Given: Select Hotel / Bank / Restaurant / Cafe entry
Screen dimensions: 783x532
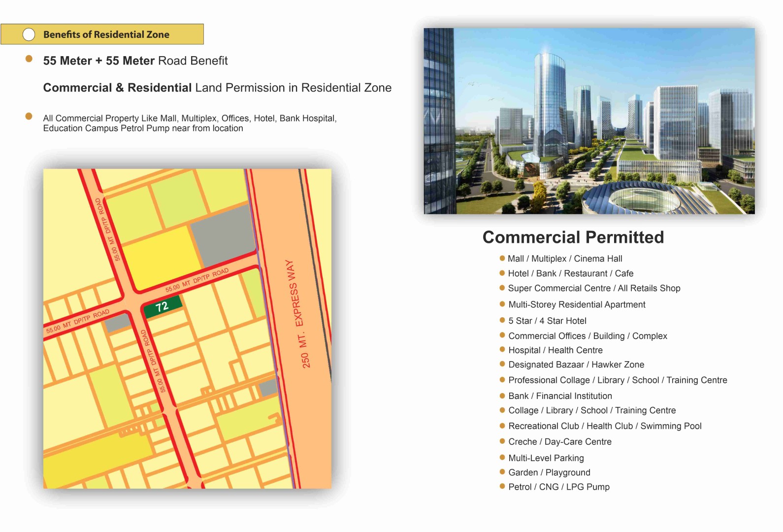Looking at the screenshot, I should coord(570,273).
